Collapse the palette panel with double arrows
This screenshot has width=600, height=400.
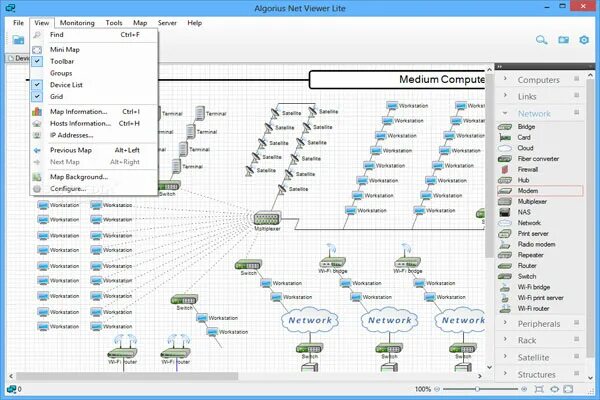click(499, 67)
